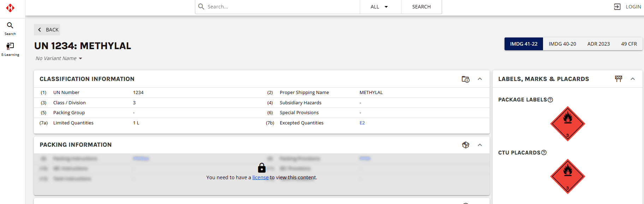Click the flammable CTU placard diamond
The image size is (644, 204).
(x=568, y=176)
